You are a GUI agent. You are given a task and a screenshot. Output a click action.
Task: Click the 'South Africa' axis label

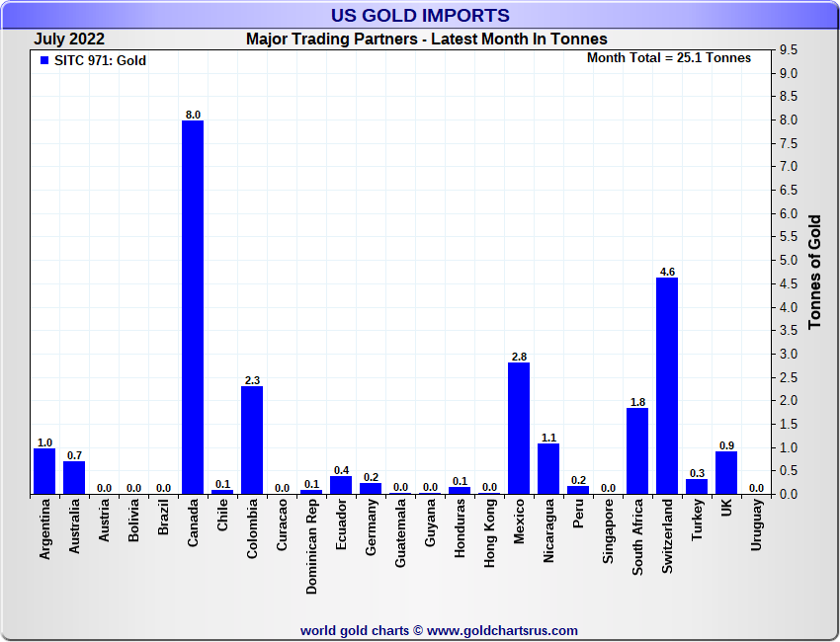(637, 537)
